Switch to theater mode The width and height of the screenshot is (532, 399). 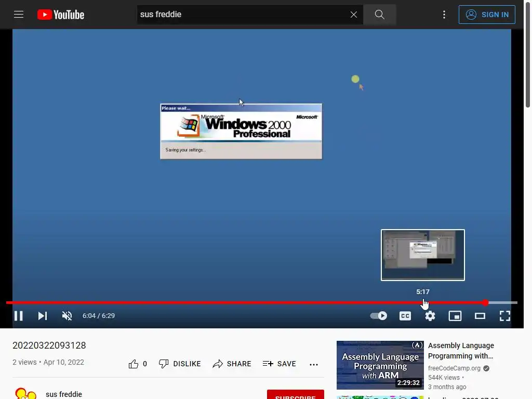[x=480, y=316]
